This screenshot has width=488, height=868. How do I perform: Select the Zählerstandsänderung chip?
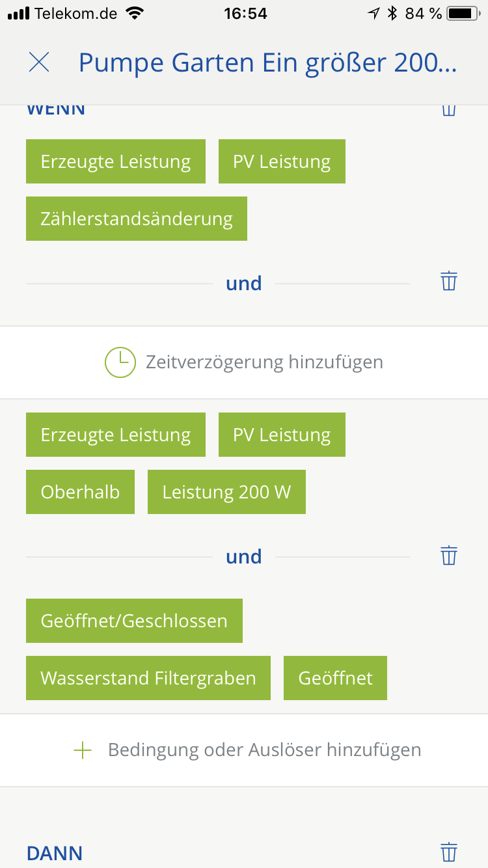(137, 219)
